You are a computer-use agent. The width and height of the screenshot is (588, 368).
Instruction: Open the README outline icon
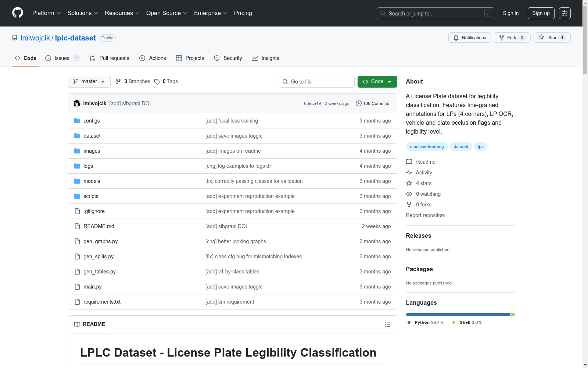(387, 325)
